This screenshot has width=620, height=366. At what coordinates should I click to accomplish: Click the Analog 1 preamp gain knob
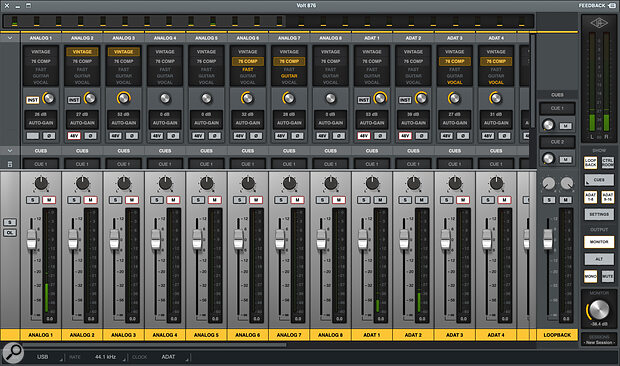coord(49,98)
